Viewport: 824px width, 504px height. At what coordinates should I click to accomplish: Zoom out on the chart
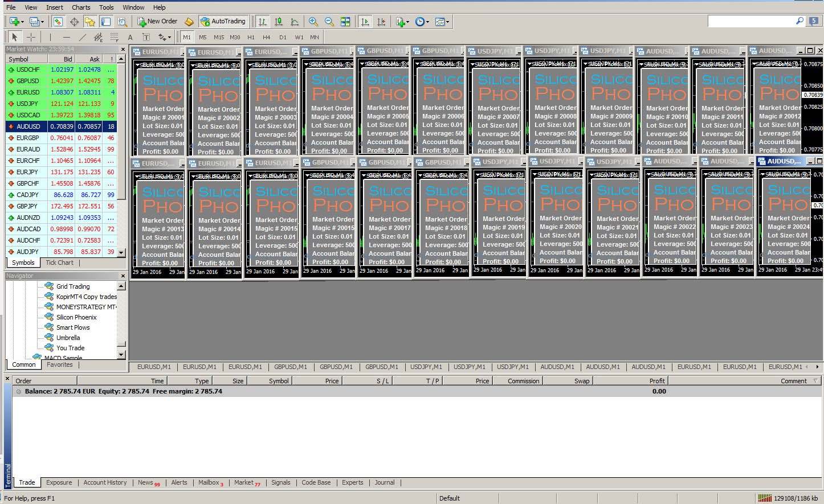click(x=329, y=22)
